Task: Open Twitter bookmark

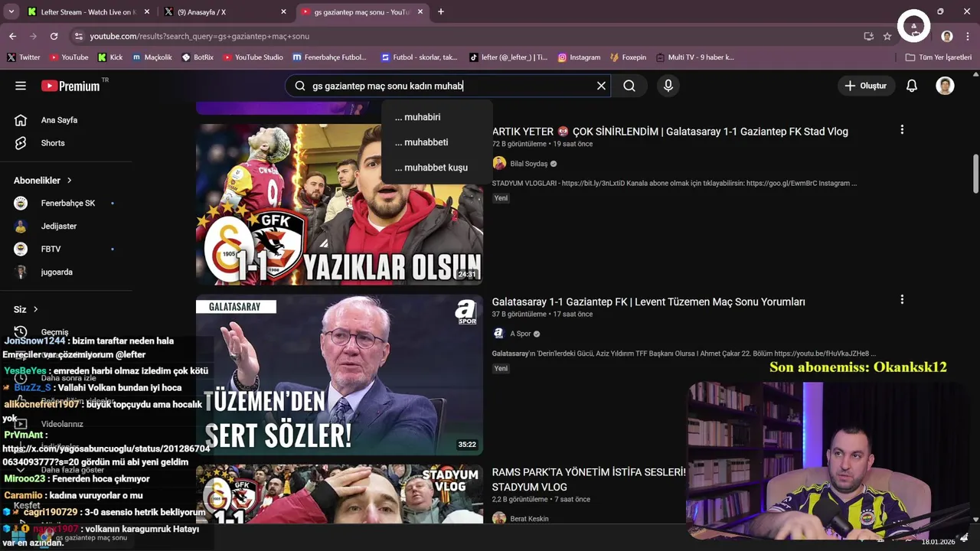Action: (x=23, y=57)
